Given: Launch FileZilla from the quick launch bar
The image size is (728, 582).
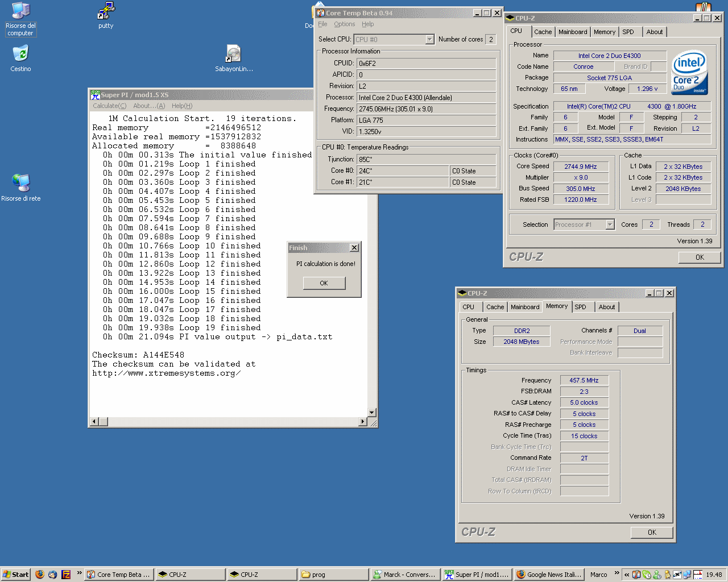Looking at the screenshot, I should coord(66,575).
